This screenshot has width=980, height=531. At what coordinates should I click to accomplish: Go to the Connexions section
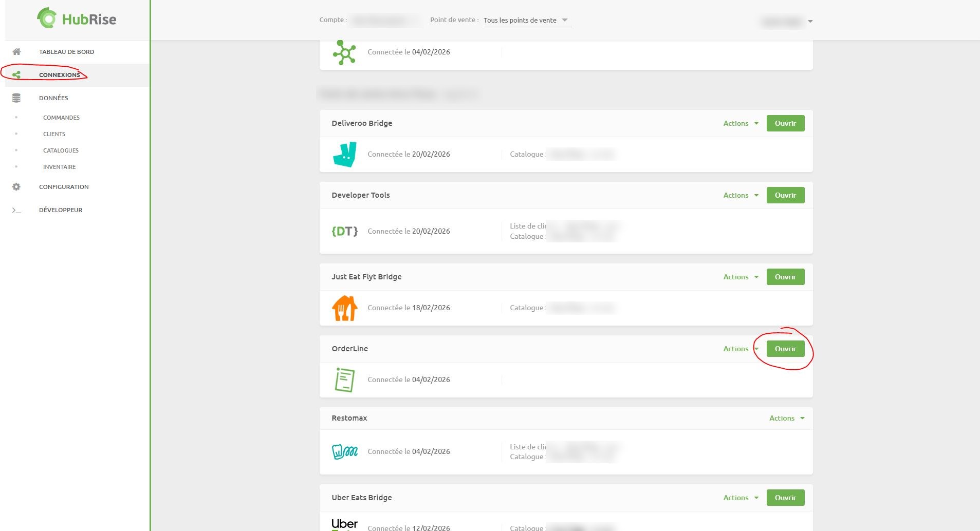60,75
